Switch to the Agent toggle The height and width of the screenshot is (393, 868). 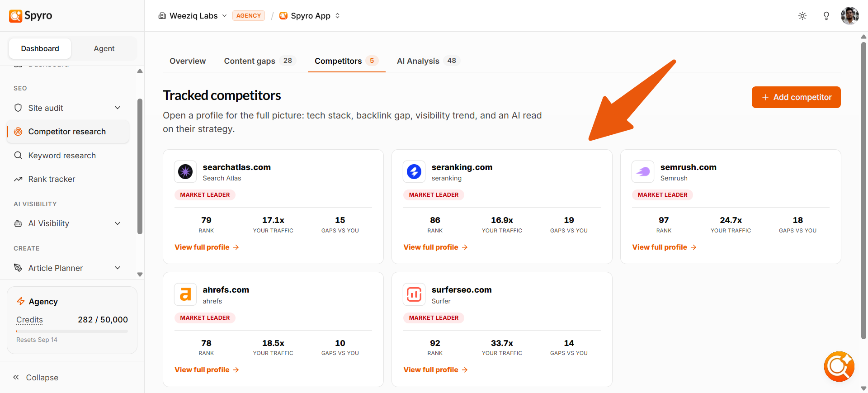point(104,48)
